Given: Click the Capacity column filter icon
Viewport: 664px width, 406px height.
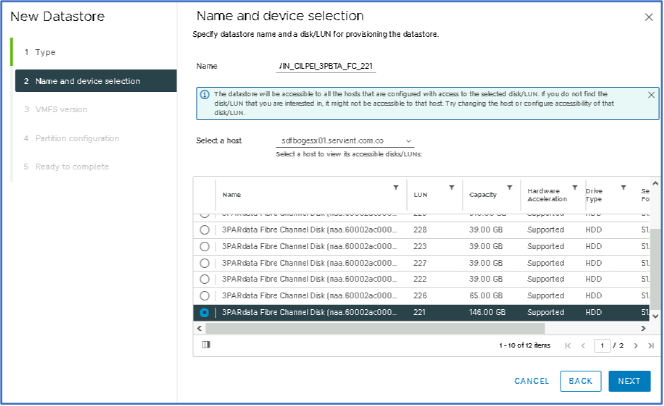Looking at the screenshot, I should 509,187.
